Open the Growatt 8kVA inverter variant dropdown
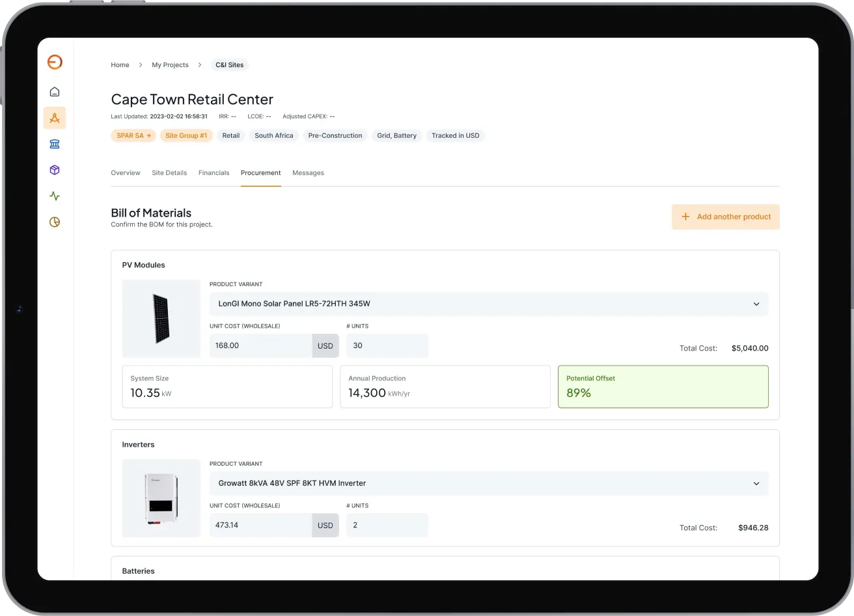Image resolution: width=854 pixels, height=616 pixels. click(x=489, y=483)
